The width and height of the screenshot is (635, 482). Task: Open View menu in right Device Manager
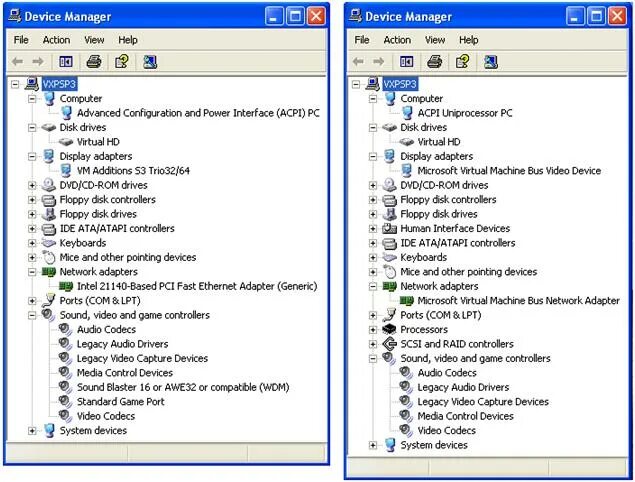tap(435, 40)
